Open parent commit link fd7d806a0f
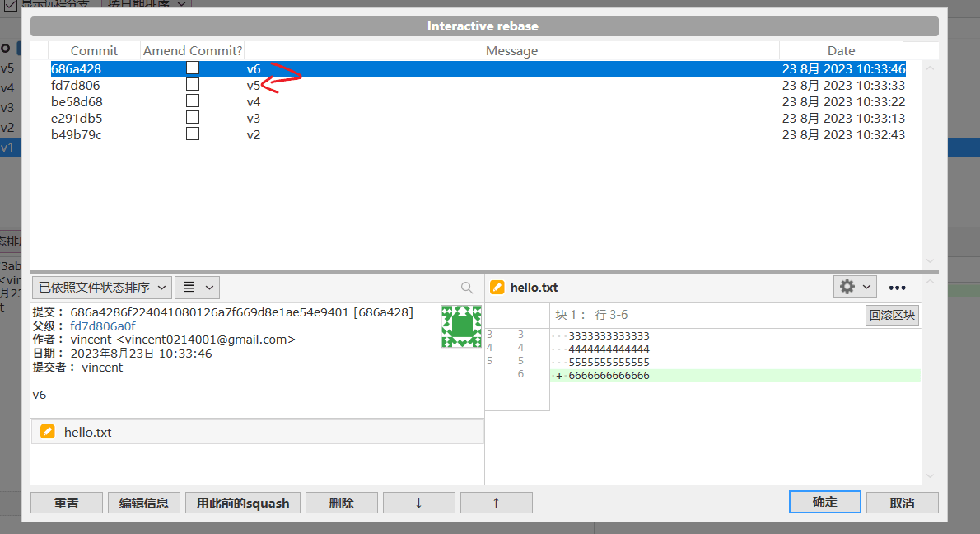This screenshot has height=534, width=980. pyautogui.click(x=103, y=326)
